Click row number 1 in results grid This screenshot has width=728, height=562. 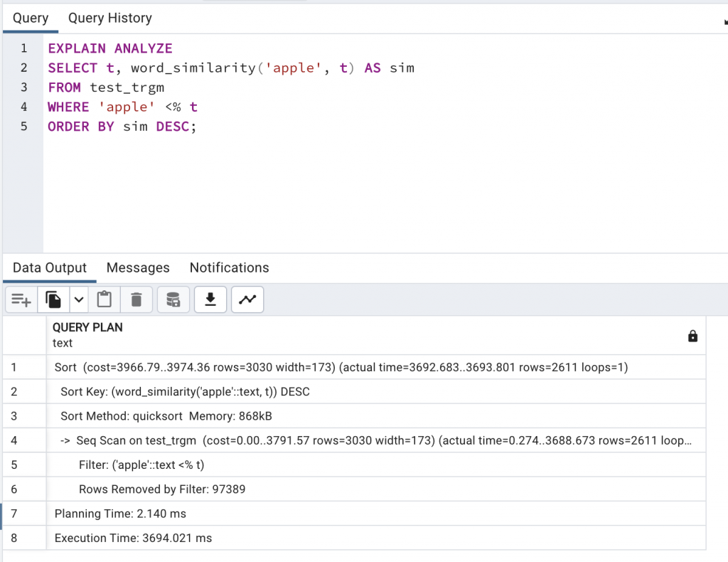25,367
